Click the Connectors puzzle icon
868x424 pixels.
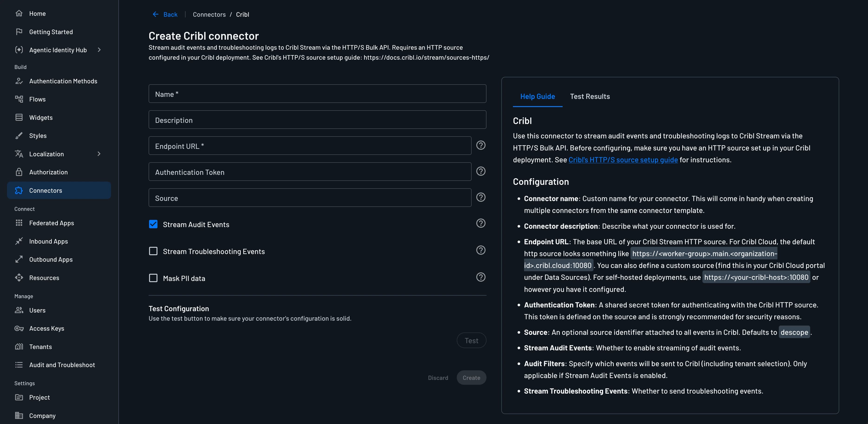19,190
